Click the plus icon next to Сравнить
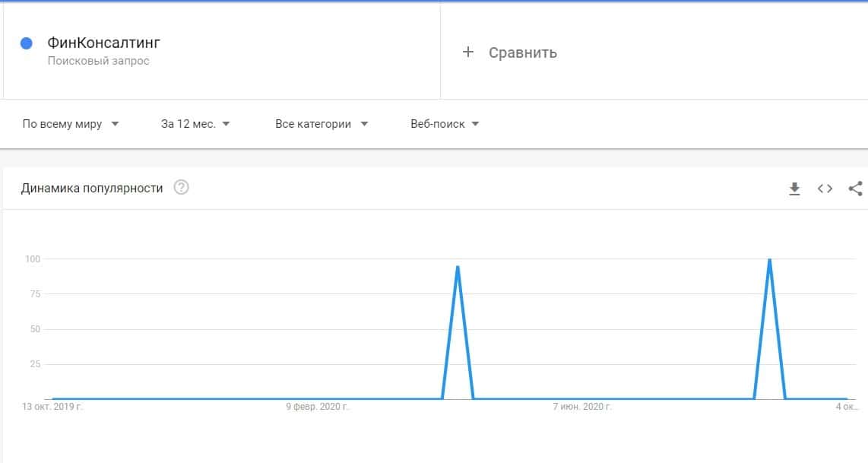This screenshot has height=463, width=868. tap(468, 52)
